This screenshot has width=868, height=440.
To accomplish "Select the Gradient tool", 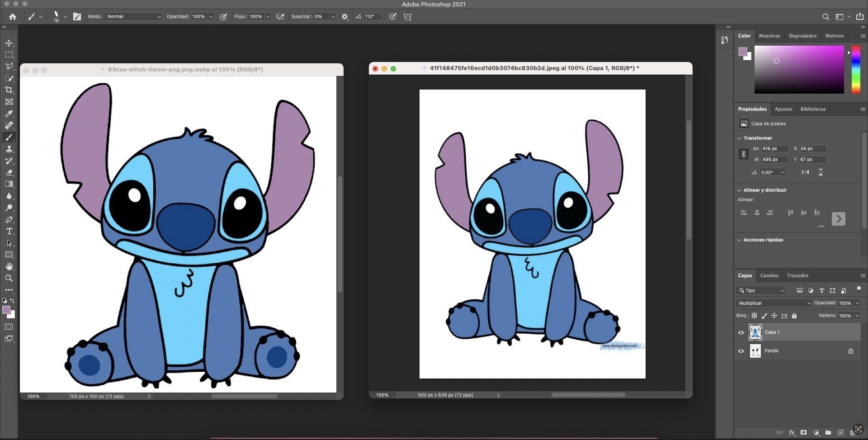I will (9, 184).
